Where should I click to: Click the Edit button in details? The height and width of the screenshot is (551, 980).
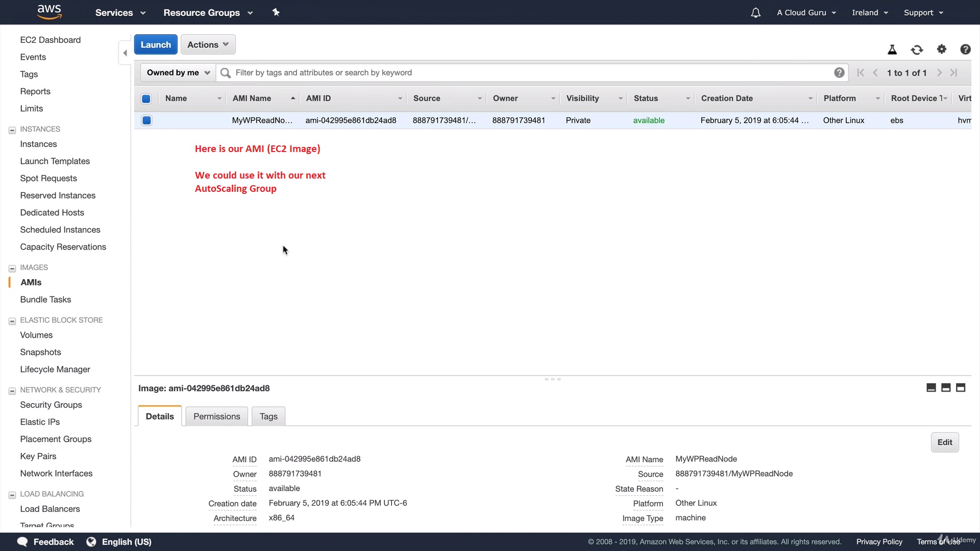click(944, 442)
